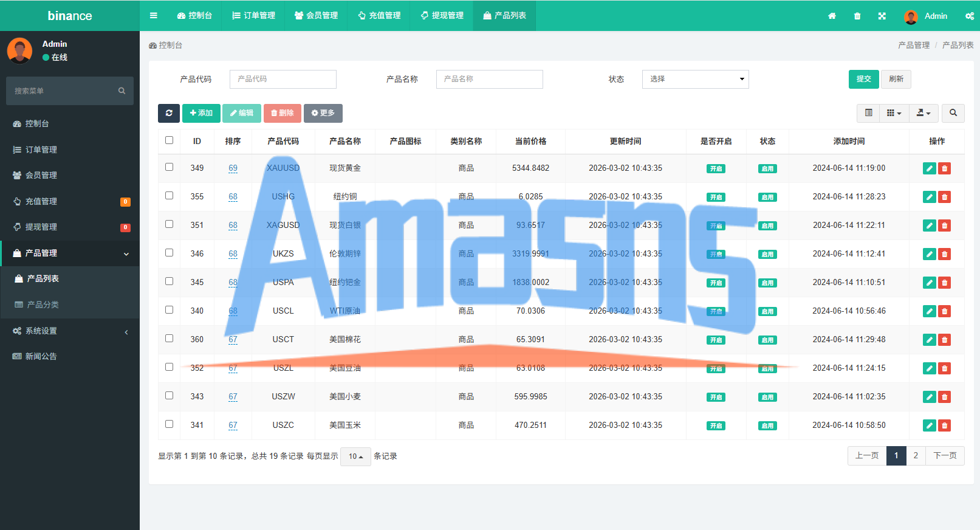This screenshot has height=530, width=980.
Task: Open the columns grid dropdown
Action: tap(894, 113)
